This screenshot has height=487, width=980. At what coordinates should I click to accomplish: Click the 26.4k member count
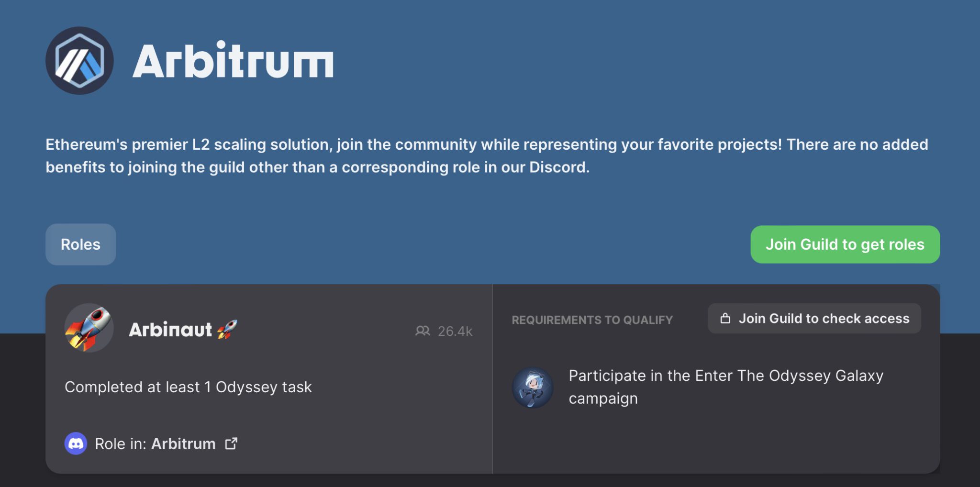click(455, 331)
